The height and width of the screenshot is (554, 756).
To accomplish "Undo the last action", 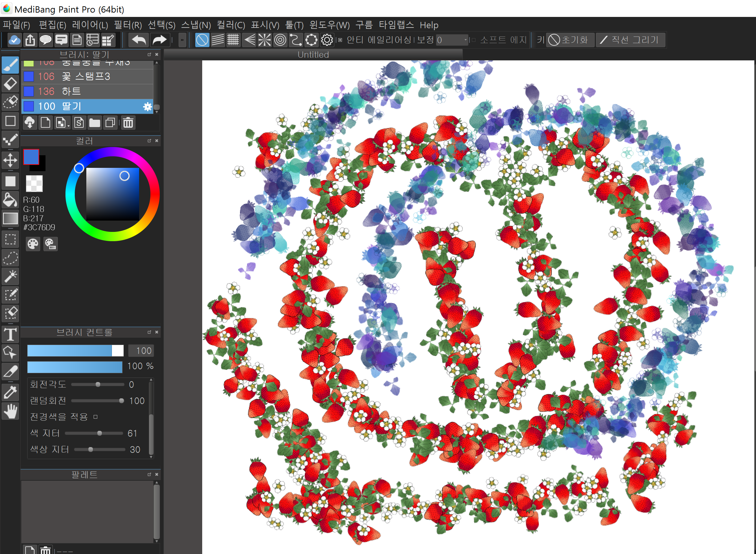I will click(139, 40).
